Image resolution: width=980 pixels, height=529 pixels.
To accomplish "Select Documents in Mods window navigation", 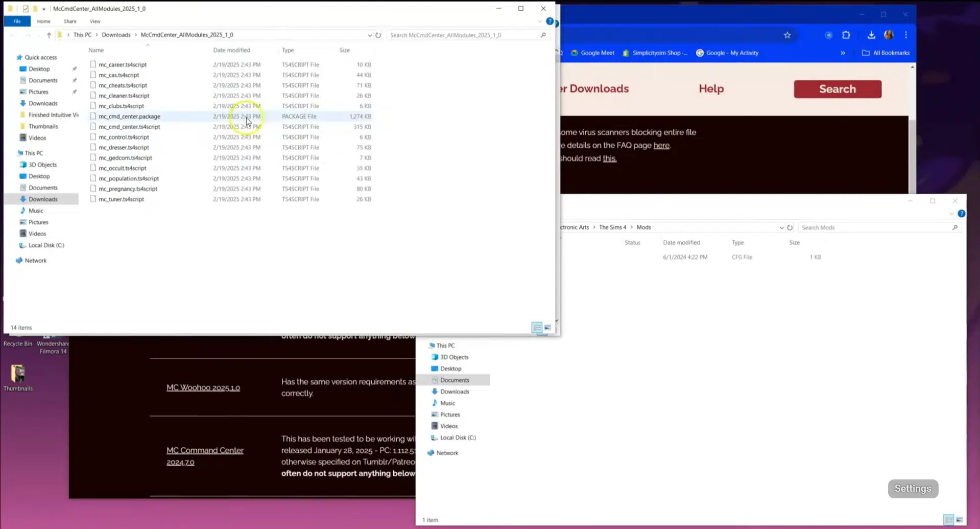I will tap(454, 380).
